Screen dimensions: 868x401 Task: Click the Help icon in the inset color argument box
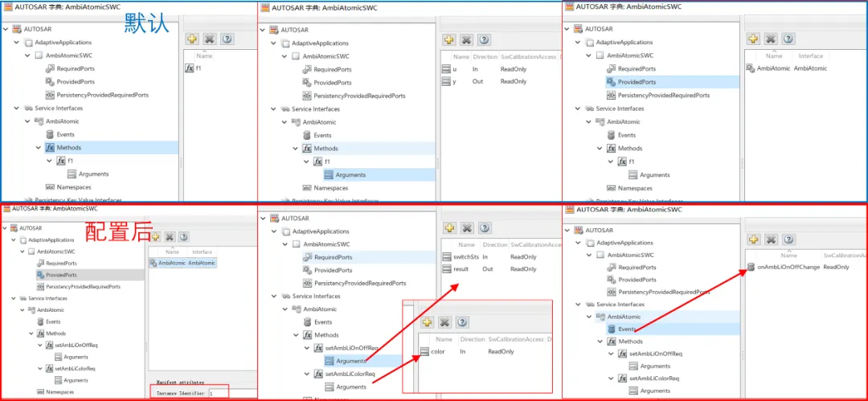462,321
